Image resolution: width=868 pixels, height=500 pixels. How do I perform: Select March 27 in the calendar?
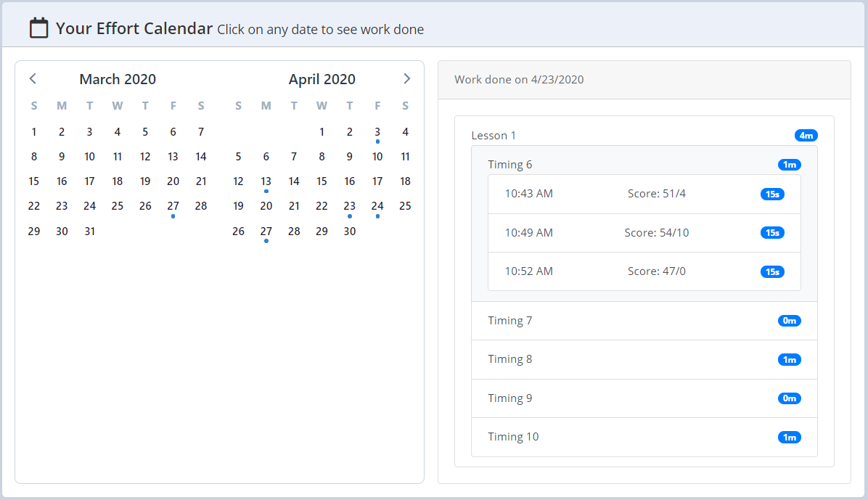(x=173, y=206)
